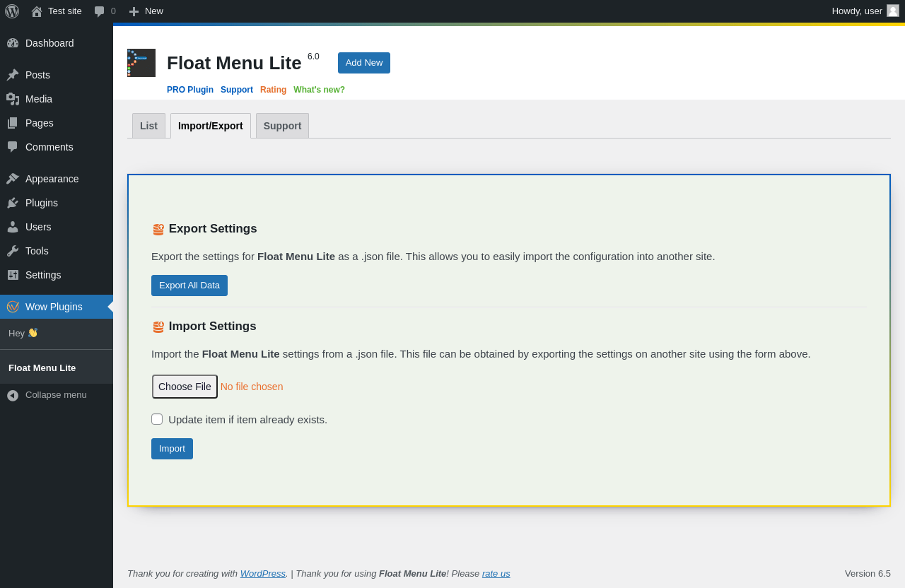This screenshot has height=588, width=905.
Task: Open the Dashboard icon in sidebar
Action: click(x=13, y=43)
